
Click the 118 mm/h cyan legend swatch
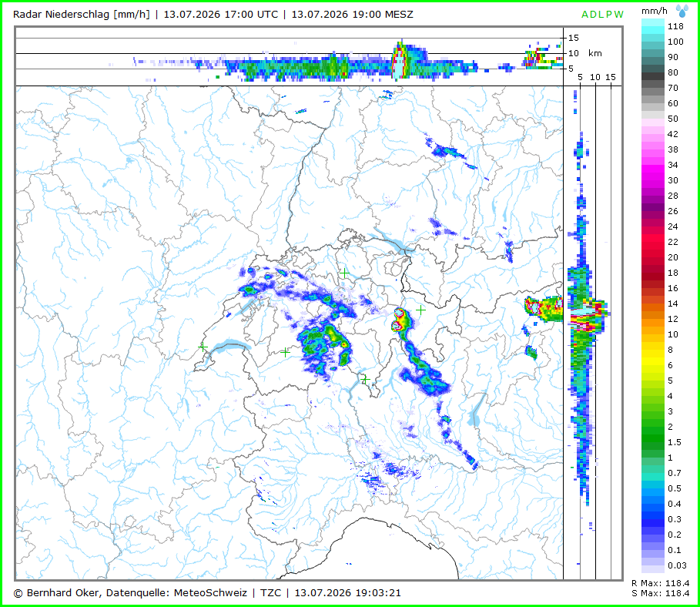coord(653,26)
